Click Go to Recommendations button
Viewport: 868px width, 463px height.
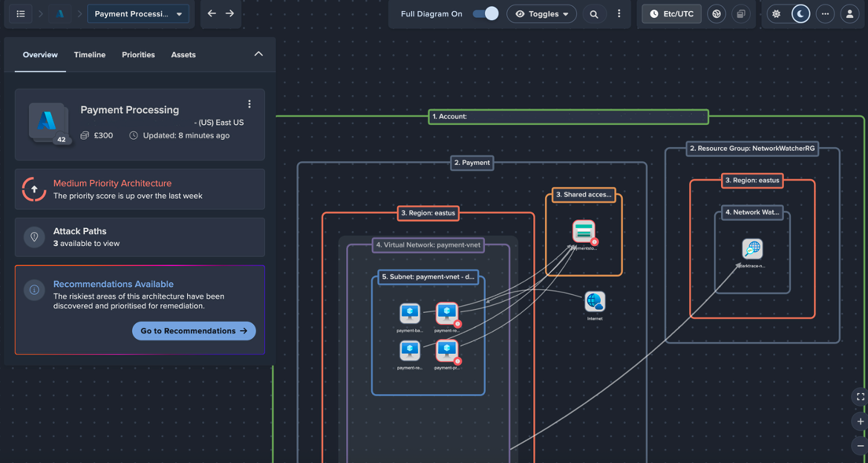point(194,331)
